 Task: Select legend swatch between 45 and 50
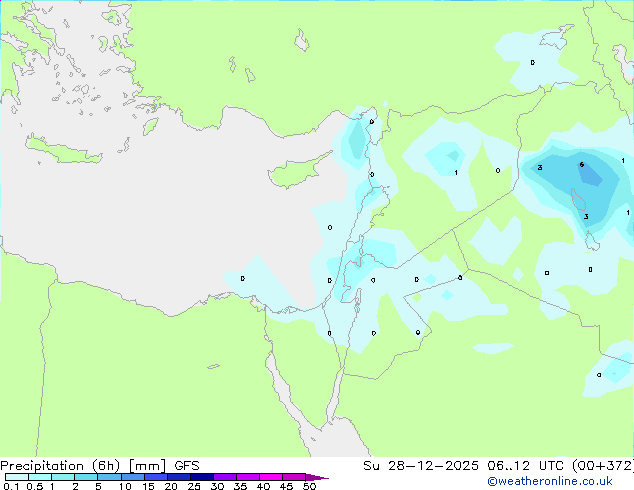(294, 477)
